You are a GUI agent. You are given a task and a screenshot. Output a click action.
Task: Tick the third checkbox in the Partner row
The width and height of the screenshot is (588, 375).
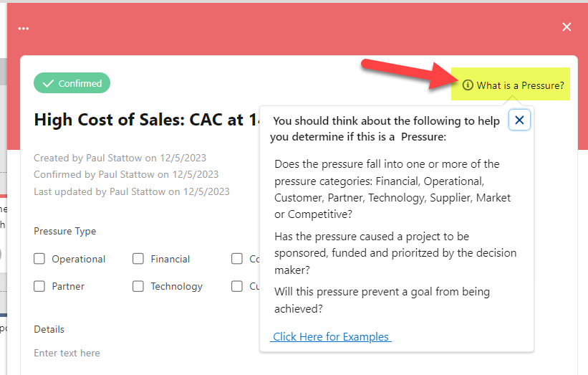[236, 286]
